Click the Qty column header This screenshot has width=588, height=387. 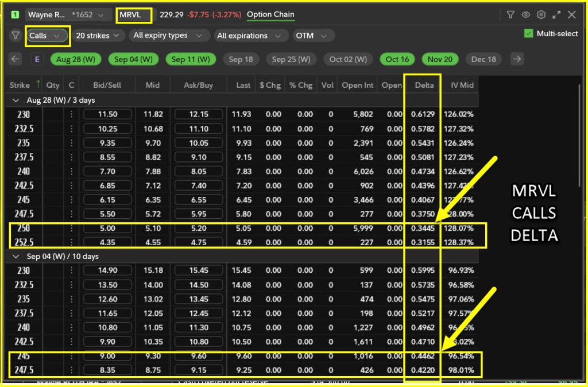(53, 85)
